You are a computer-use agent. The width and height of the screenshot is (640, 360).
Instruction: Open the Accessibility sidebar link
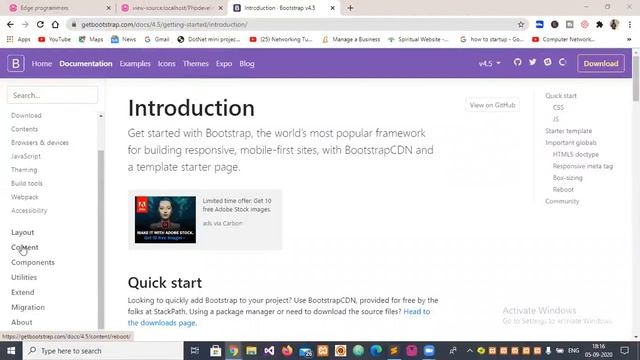pyautogui.click(x=29, y=211)
